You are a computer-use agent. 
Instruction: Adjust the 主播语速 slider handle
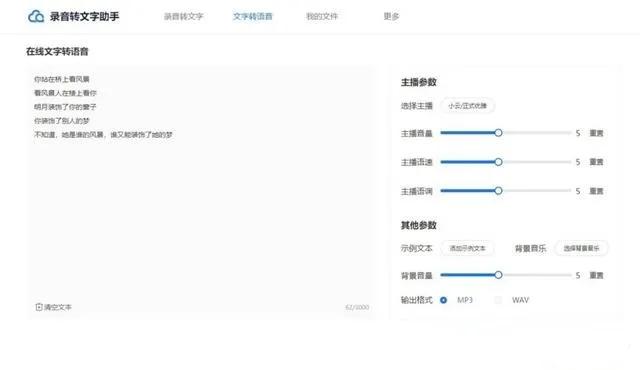click(498, 162)
